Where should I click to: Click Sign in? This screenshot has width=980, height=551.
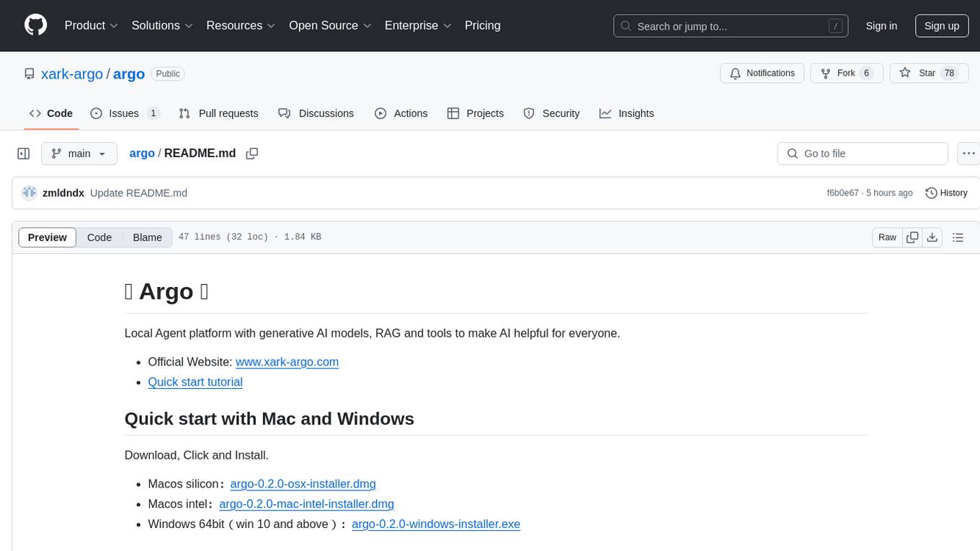(881, 26)
